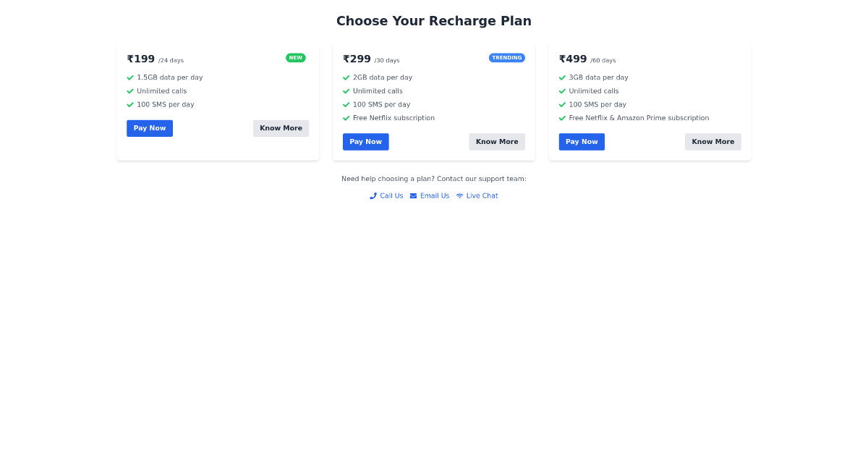Open the Email Us contact link
Screen dimensions: 868x456
434,195
